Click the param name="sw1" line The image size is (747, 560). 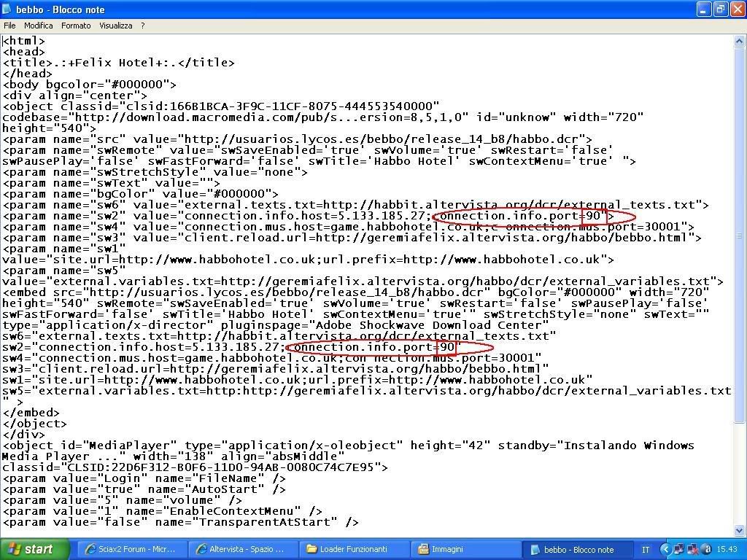point(64,249)
